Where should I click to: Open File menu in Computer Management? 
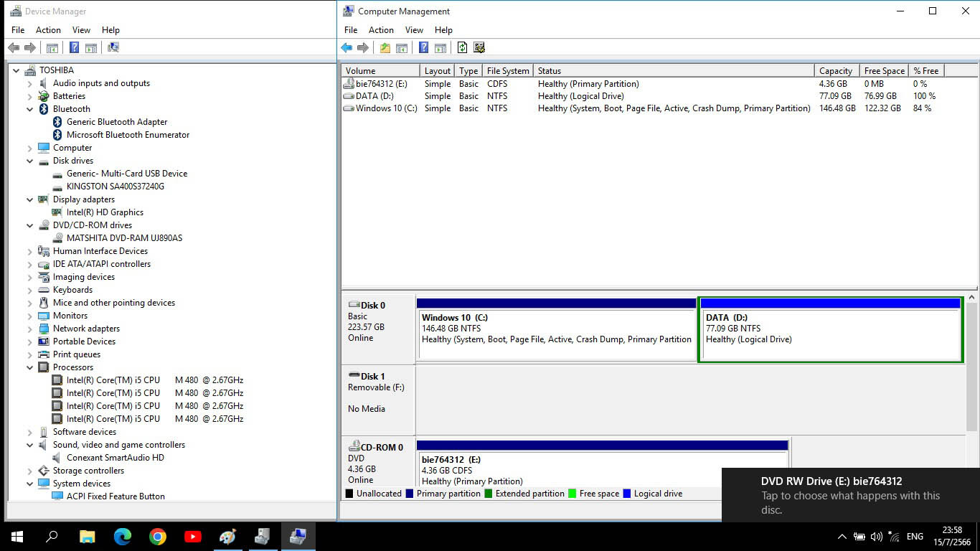[x=351, y=30]
